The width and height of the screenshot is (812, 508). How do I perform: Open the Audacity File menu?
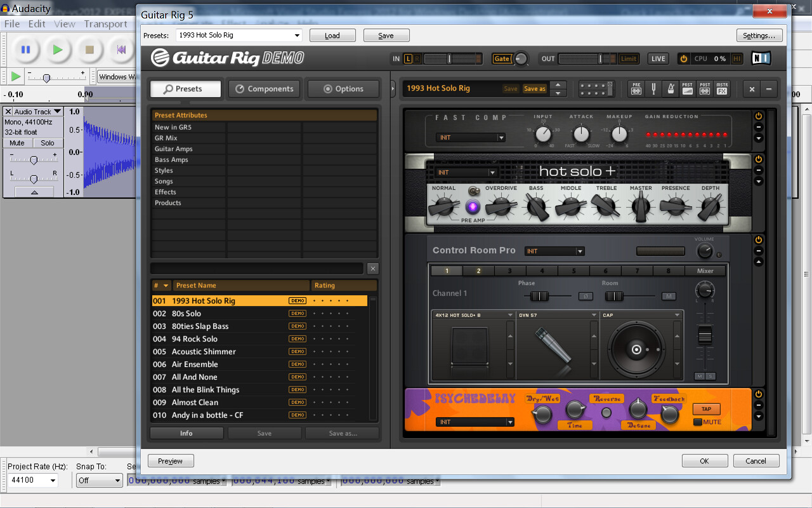pyautogui.click(x=12, y=24)
